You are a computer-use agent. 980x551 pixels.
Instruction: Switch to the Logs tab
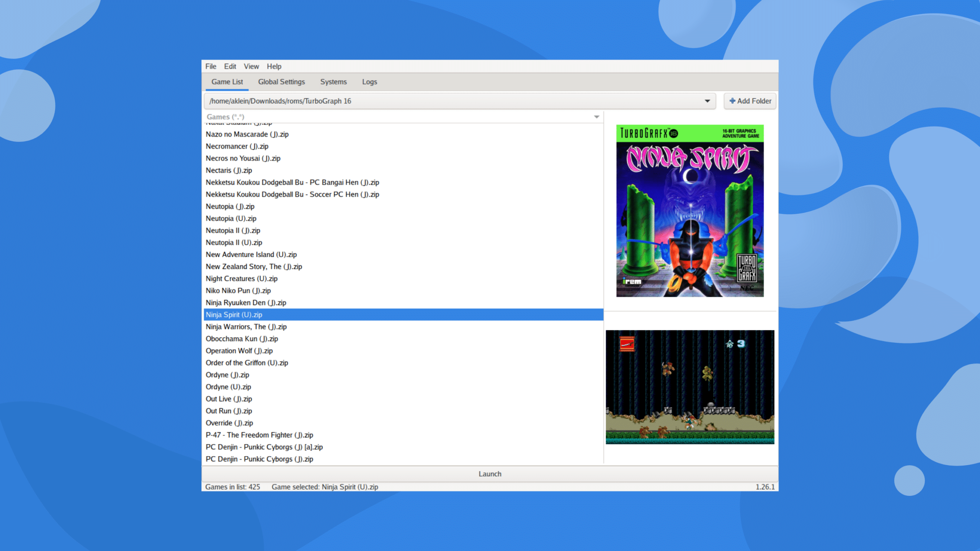click(x=369, y=82)
